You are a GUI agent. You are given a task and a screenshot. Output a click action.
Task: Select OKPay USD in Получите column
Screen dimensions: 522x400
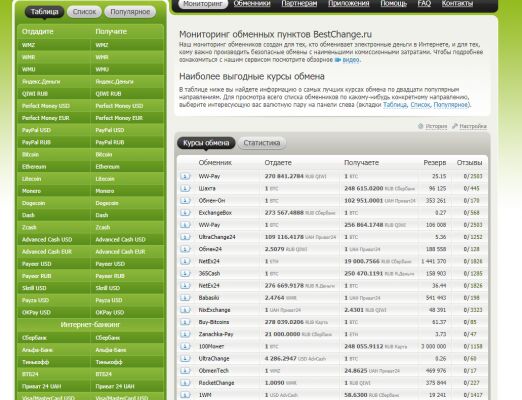tap(127, 313)
